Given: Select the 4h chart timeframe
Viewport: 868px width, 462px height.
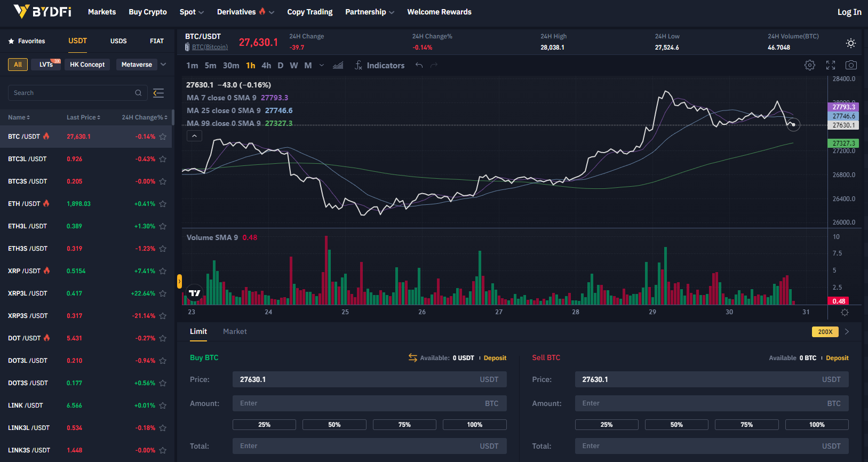Looking at the screenshot, I should [266, 65].
